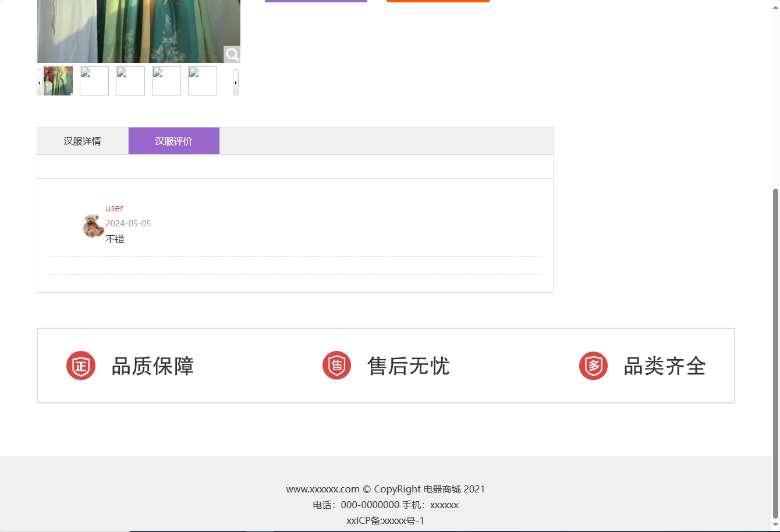Image resolution: width=780 pixels, height=532 pixels.
Task: Select the fourth empty product thumbnail
Action: tap(166, 80)
